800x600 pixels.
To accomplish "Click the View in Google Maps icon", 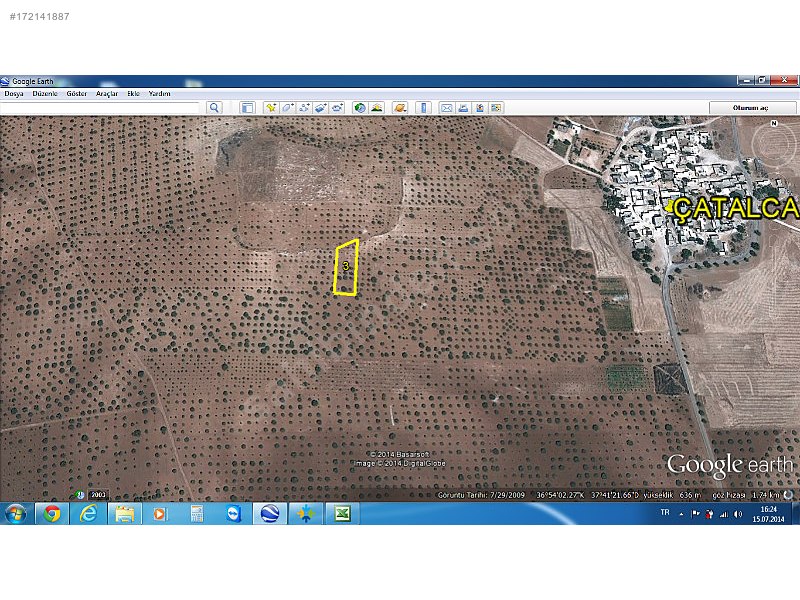I will pyautogui.click(x=496, y=108).
